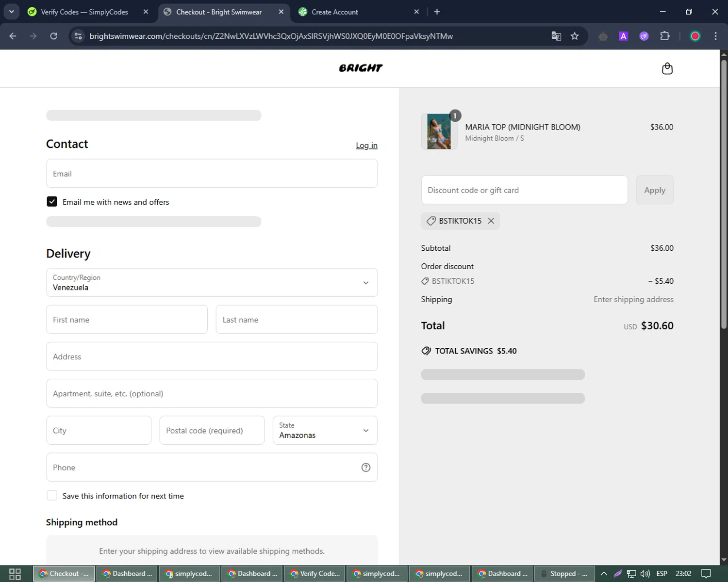The width and height of the screenshot is (728, 582).
Task: Bookmark this page with the star icon
Action: tap(575, 36)
